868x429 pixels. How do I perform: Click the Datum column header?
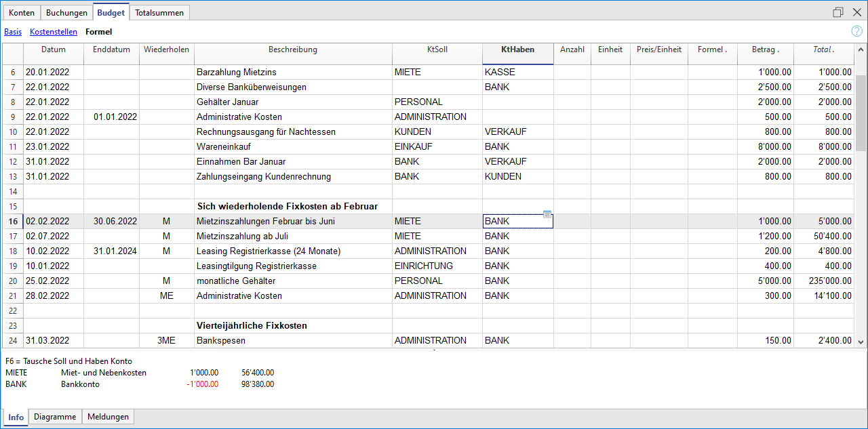54,49
